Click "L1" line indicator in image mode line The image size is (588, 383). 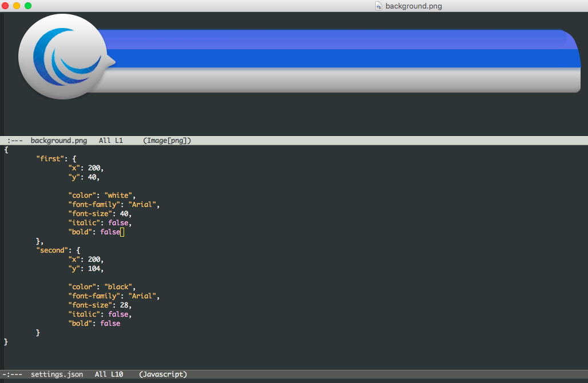tap(119, 141)
